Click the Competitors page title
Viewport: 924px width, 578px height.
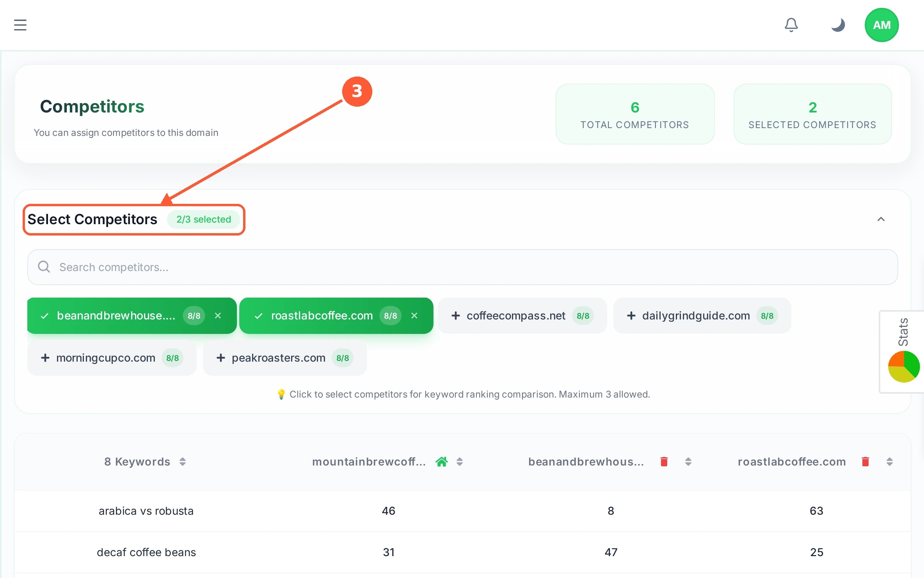[92, 107]
